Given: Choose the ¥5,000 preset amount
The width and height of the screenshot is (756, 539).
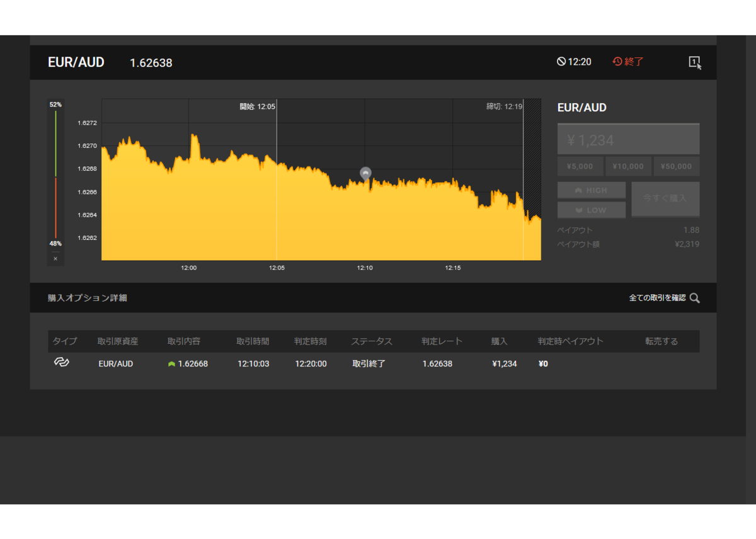Looking at the screenshot, I should [580, 166].
